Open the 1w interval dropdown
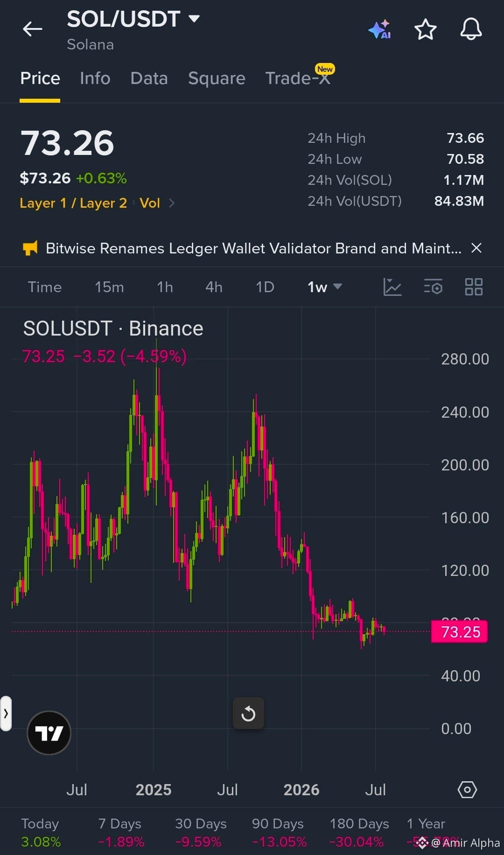Screen dimensions: 504x855 point(324,287)
